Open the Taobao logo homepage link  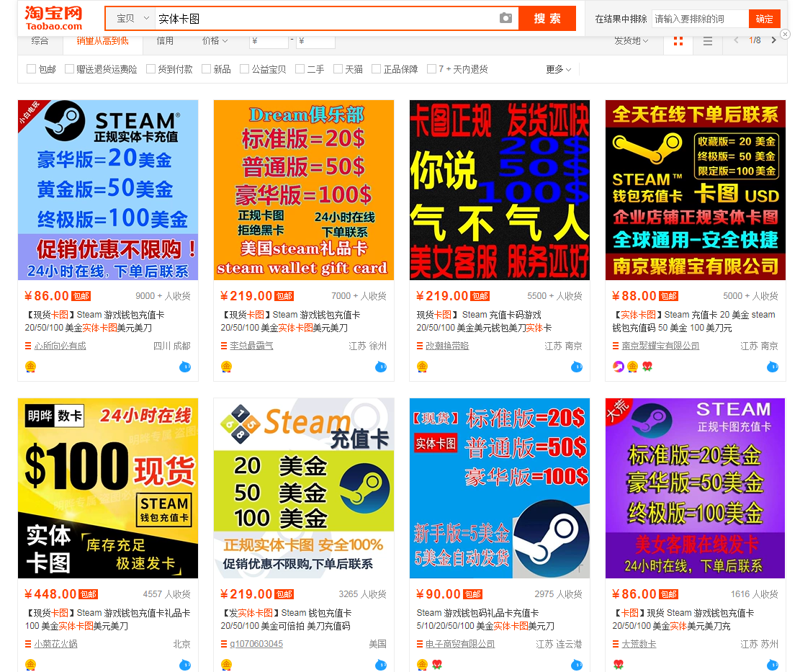tap(53, 19)
